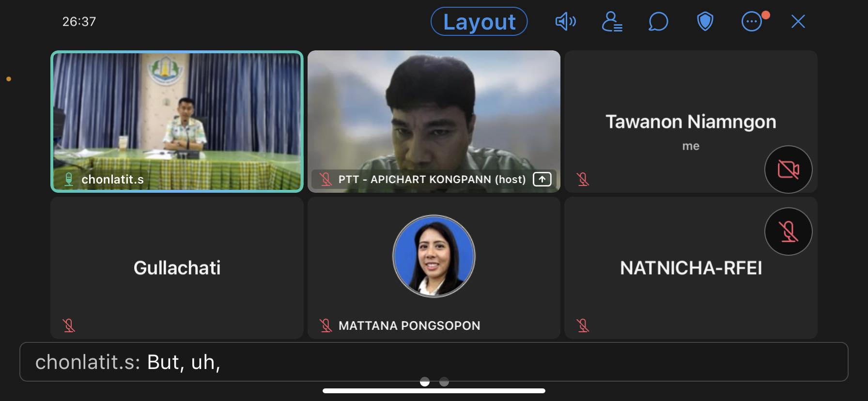This screenshot has width=868, height=401.
Task: Open the chat bubble icon
Action: click(658, 21)
